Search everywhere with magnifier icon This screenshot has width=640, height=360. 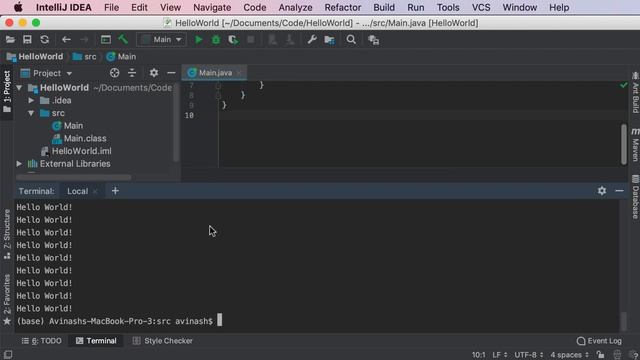tap(351, 40)
